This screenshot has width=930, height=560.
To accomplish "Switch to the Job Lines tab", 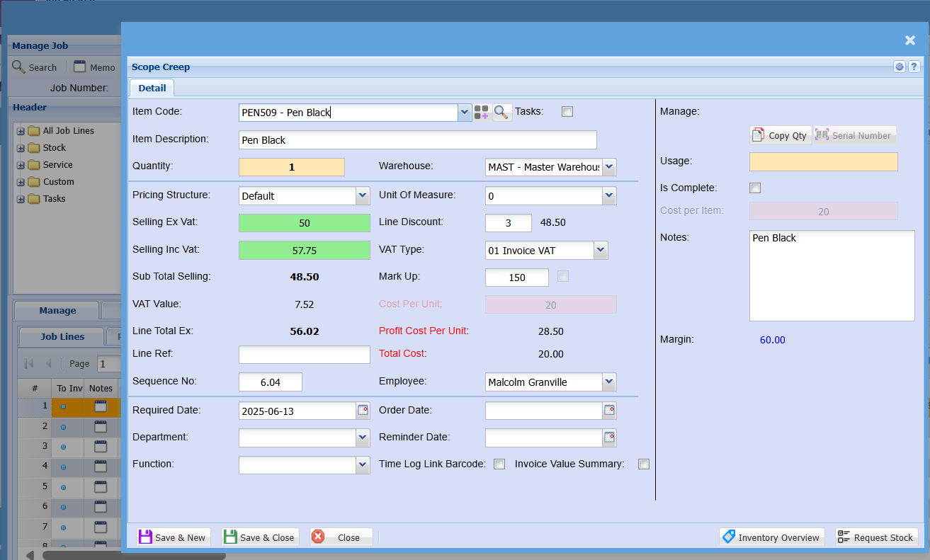I will [62, 337].
